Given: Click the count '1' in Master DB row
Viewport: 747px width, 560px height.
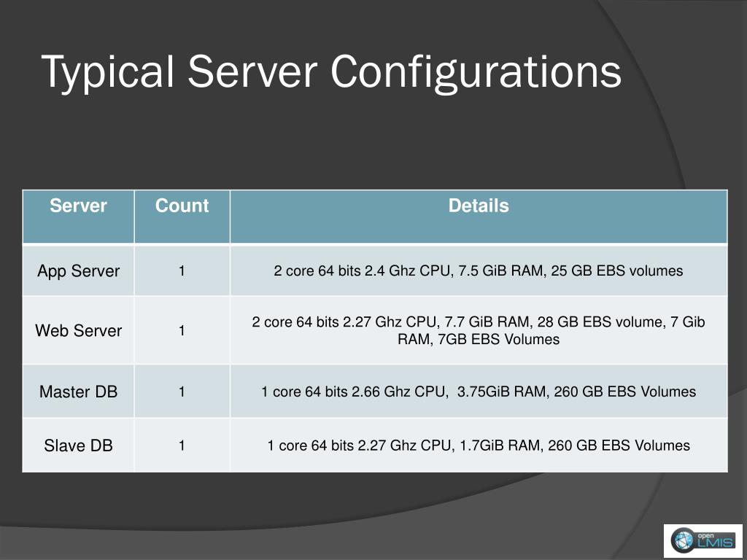Looking at the screenshot, I should 182,392.
